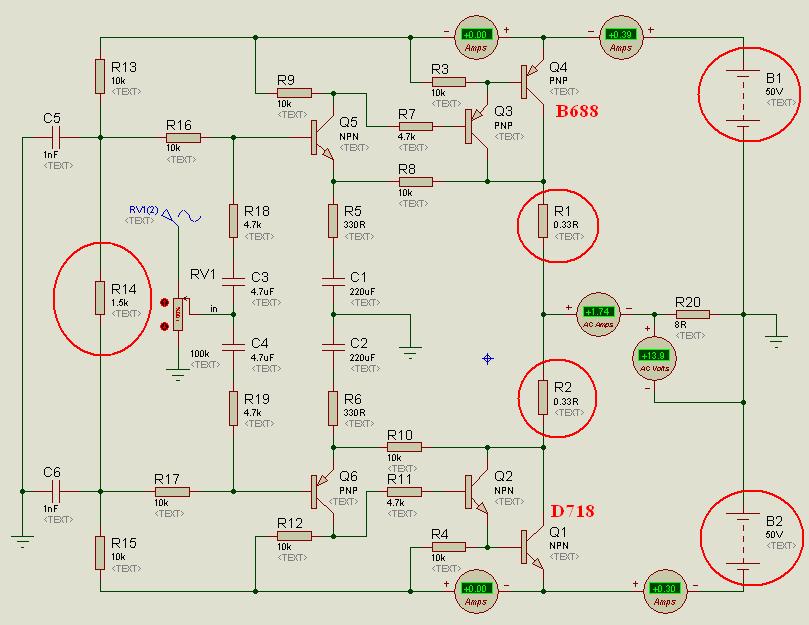Click the upper red dot of RV1
Screen dimensions: 809x625
pyautogui.click(x=165, y=302)
